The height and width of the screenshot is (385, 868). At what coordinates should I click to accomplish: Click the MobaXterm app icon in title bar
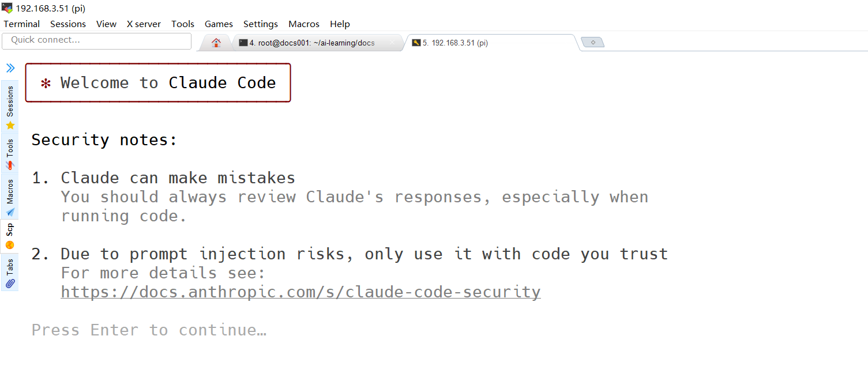tap(7, 8)
